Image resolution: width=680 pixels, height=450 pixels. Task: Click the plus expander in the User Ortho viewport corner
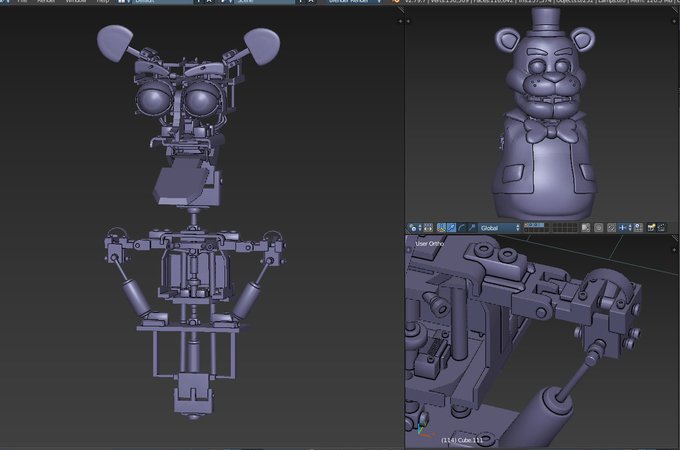pyautogui.click(x=674, y=250)
